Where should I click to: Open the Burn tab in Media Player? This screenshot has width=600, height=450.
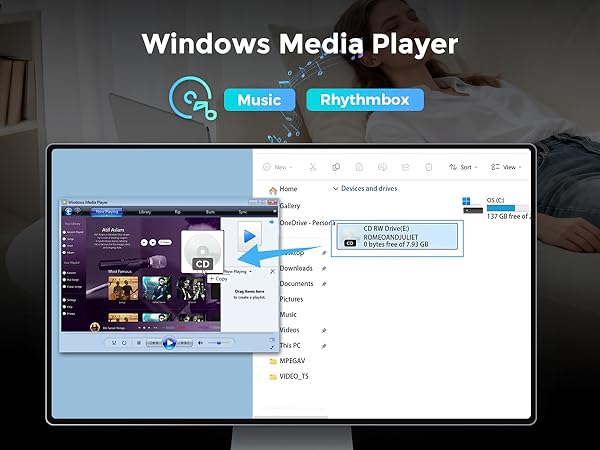click(x=210, y=212)
